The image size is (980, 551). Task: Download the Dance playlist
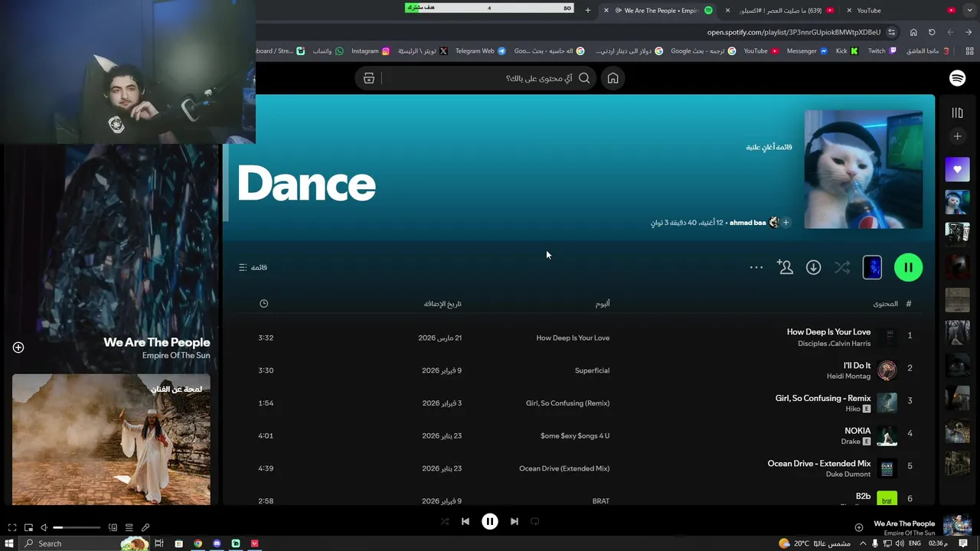(813, 267)
